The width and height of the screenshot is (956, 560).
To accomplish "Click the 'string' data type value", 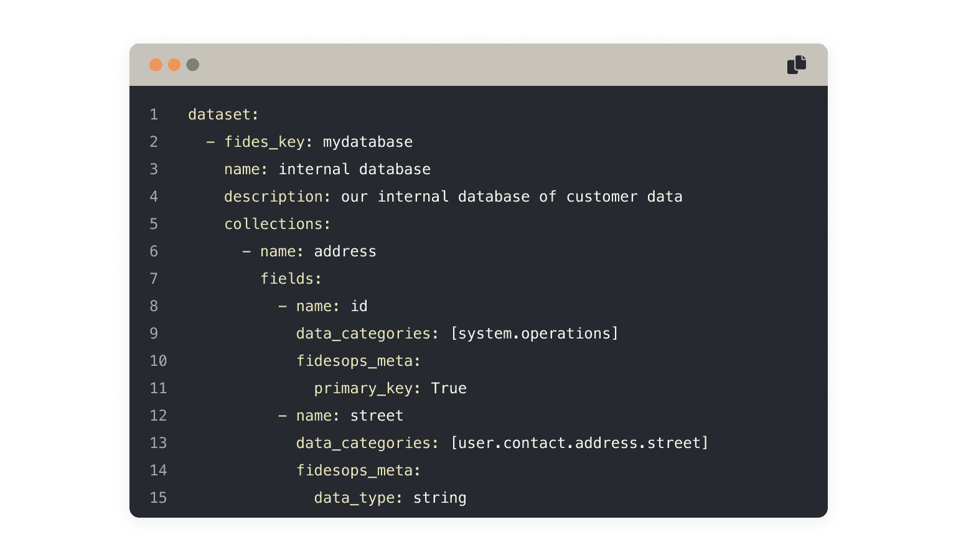I will 440,498.
